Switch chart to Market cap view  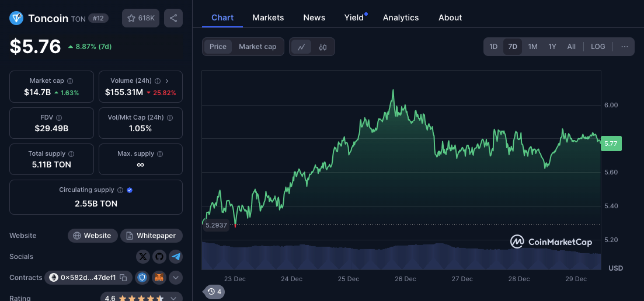(257, 47)
